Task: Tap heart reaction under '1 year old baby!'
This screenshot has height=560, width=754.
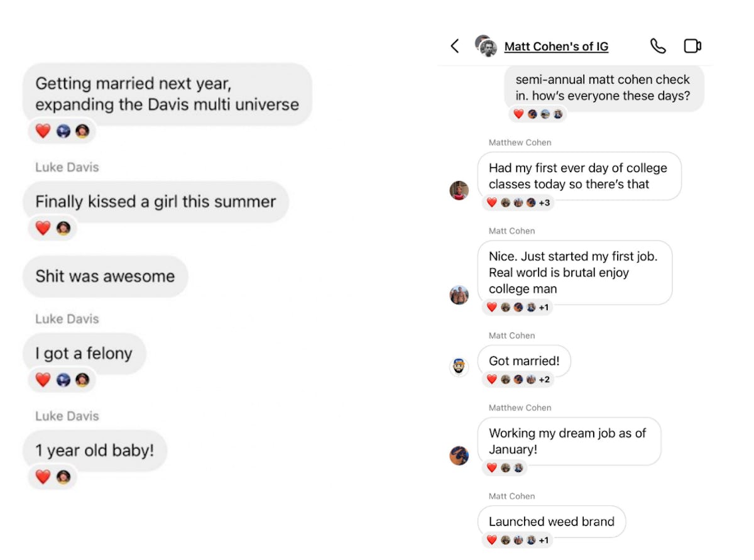Action: tap(43, 477)
